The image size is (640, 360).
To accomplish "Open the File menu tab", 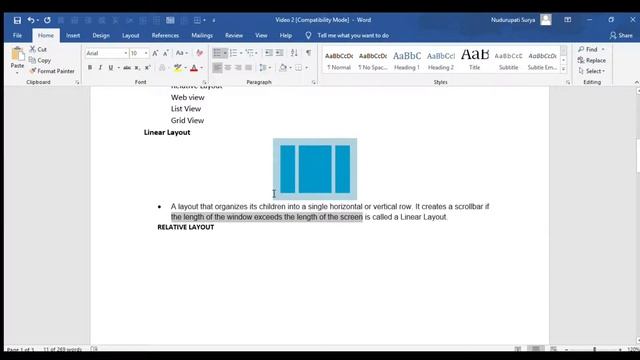I will 18,36.
